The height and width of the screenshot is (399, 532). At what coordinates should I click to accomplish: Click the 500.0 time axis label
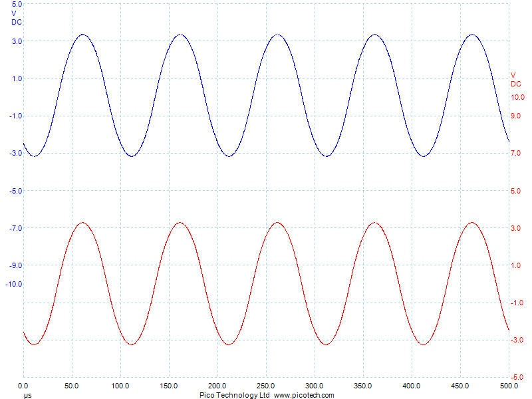click(509, 386)
